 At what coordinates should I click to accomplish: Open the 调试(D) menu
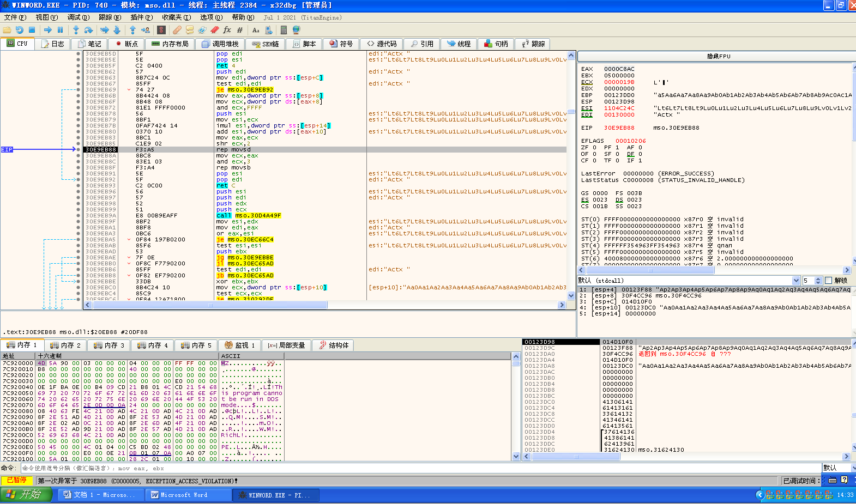point(77,17)
